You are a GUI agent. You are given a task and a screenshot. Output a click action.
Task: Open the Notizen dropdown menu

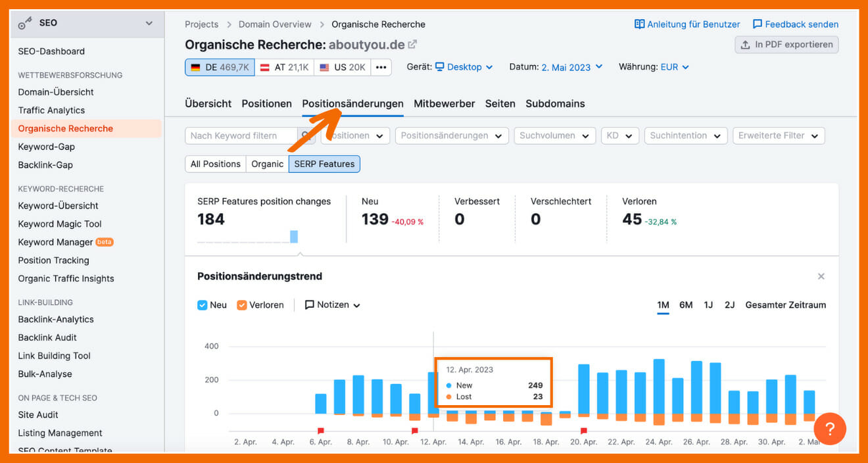333,305
